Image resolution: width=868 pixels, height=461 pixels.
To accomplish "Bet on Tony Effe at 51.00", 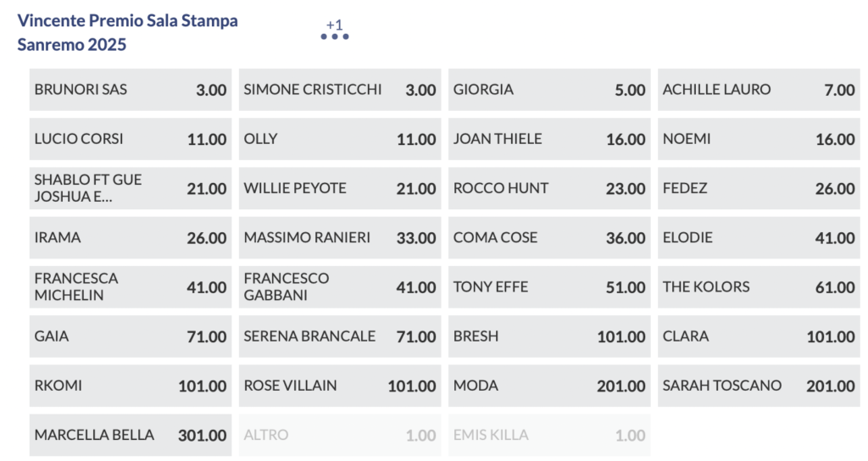I will [548, 287].
